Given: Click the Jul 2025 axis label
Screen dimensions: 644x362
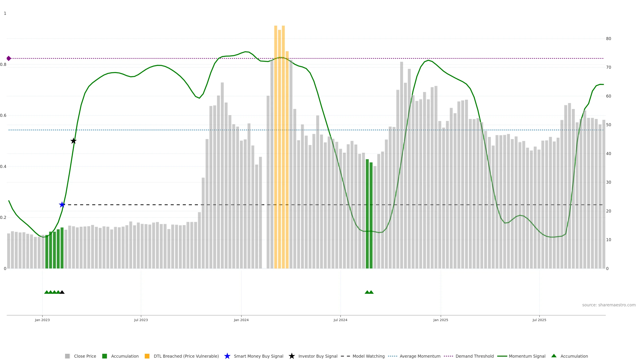Looking at the screenshot, I should coord(539,320).
